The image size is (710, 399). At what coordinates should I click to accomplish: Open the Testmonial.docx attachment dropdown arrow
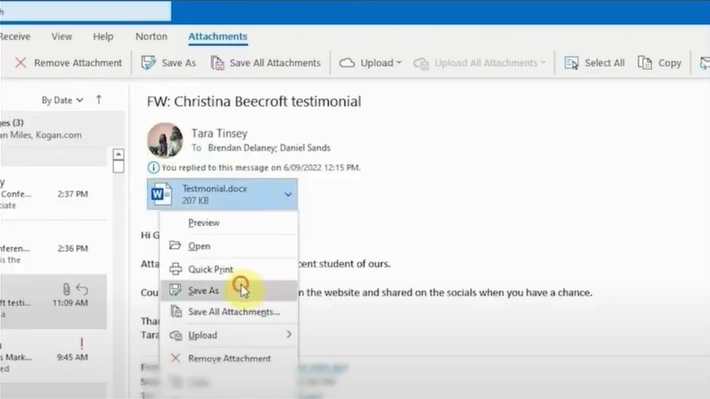click(x=288, y=194)
